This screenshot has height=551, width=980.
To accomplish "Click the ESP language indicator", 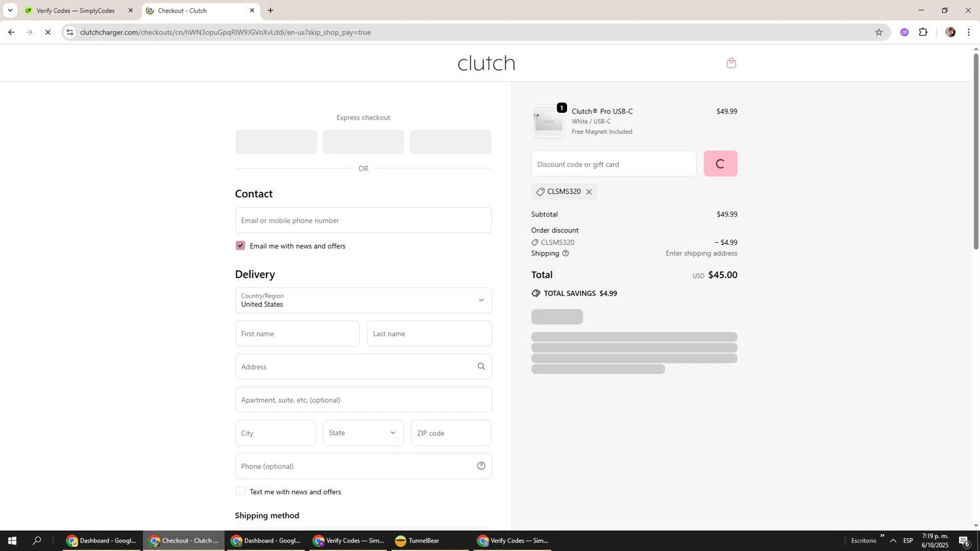I will click(x=908, y=541).
